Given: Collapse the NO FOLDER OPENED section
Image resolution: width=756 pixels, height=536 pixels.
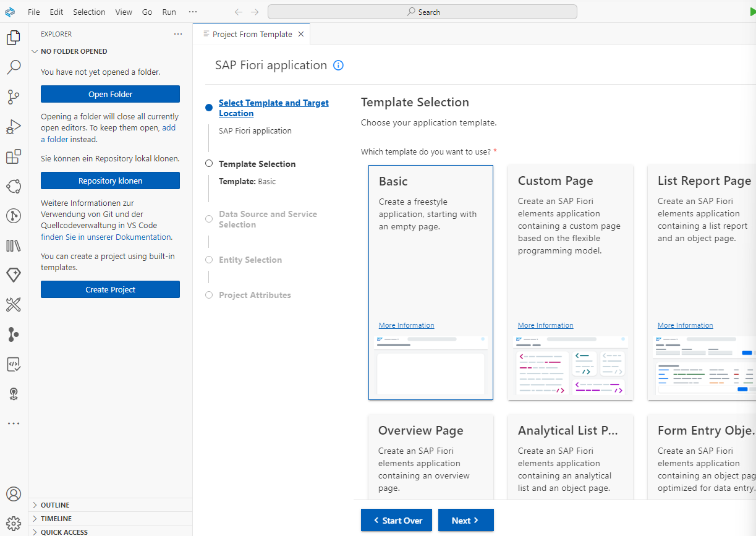Looking at the screenshot, I should [110, 51].
